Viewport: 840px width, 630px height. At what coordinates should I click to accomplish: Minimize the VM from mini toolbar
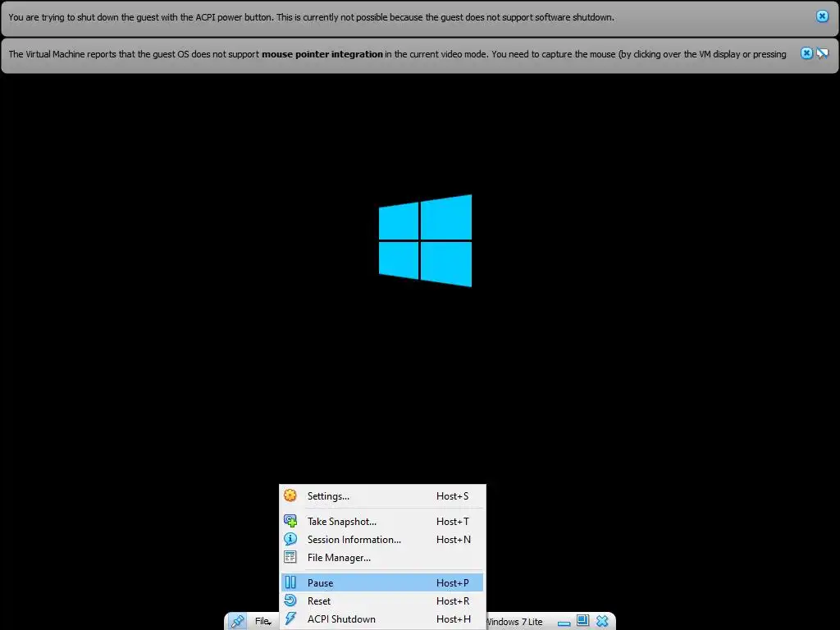564,623
